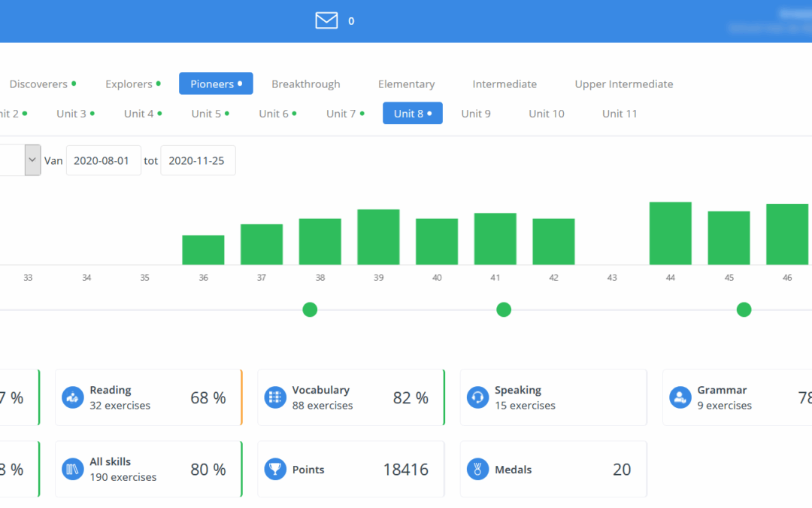Click the week 36 bar in chart
This screenshot has height=508, width=812.
pyautogui.click(x=203, y=250)
